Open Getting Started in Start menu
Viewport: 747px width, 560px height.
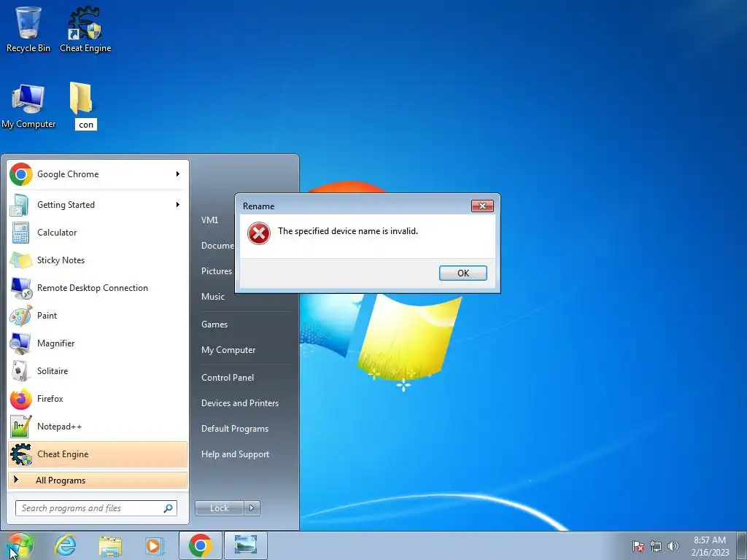coord(98,205)
